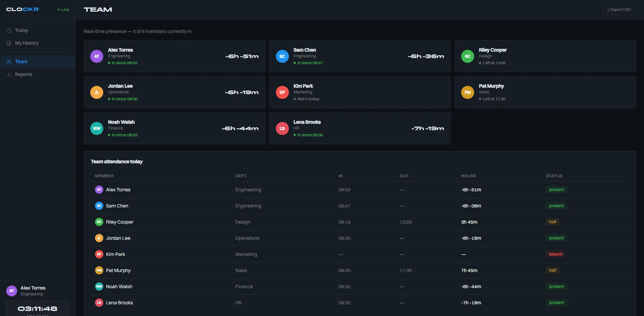The height and width of the screenshot is (316, 644).
Task: Click the Today clock icon
Action: [x=9, y=31]
